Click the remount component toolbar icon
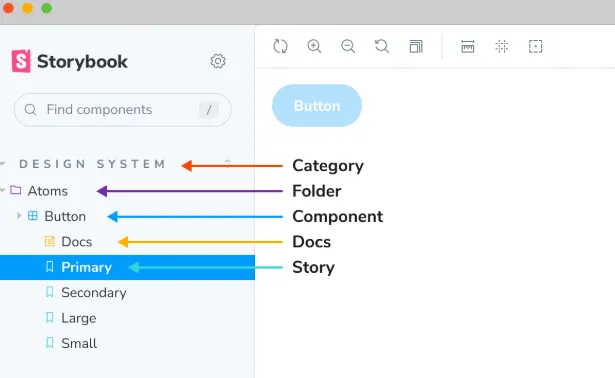 [x=280, y=46]
